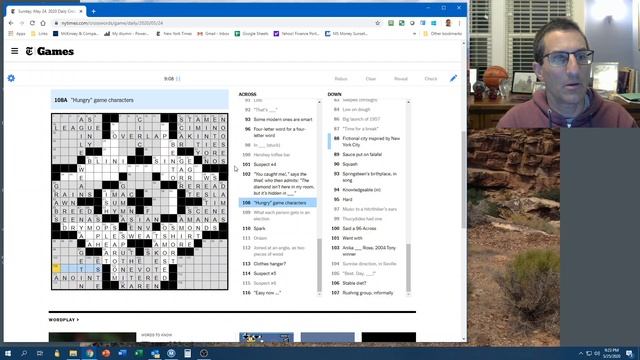This screenshot has height=360, width=640.
Task: Close the Sunday Daily Crossword tab
Action: (x=81, y=11)
